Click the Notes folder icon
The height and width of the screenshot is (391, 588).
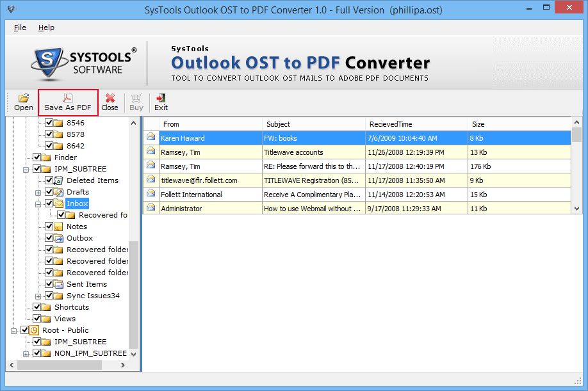[x=58, y=227]
